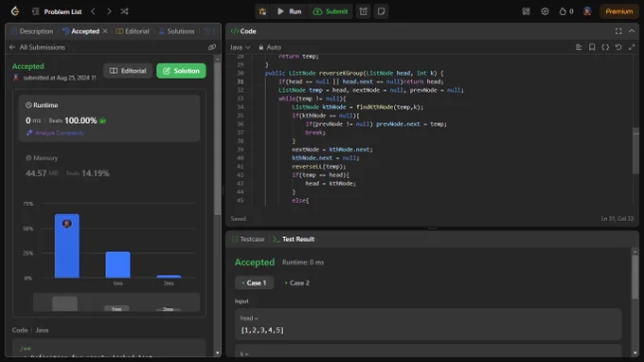Maximize the Code panel

point(618,31)
